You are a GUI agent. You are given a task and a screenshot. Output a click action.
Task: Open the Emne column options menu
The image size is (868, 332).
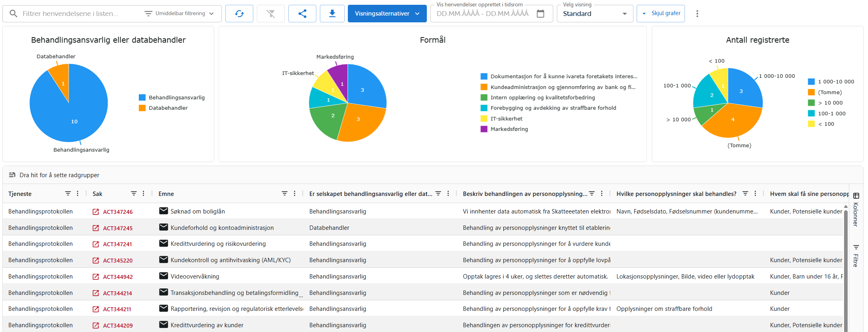pyautogui.click(x=295, y=194)
